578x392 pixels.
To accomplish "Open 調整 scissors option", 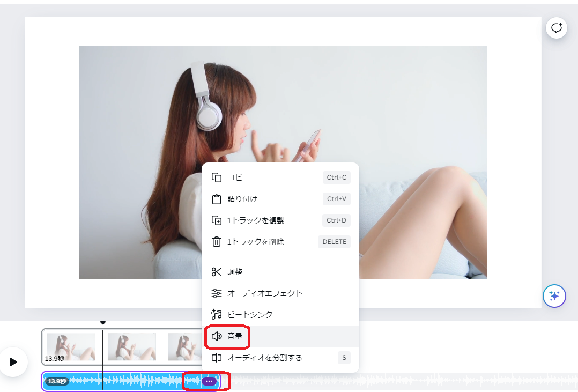I will (280, 272).
